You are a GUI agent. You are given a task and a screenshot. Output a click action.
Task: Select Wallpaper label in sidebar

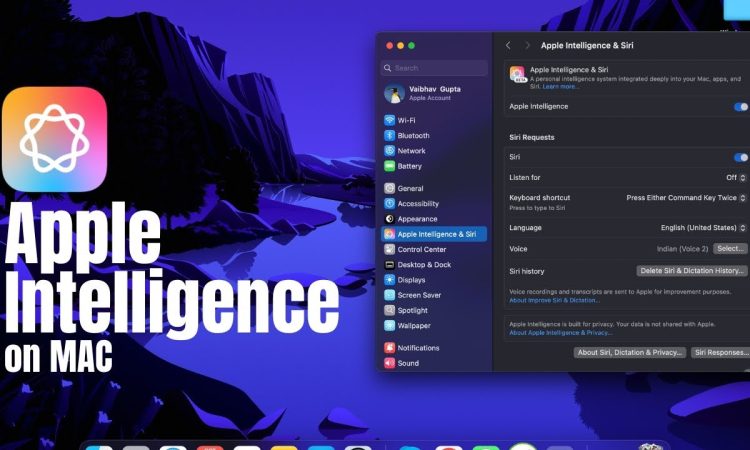414,326
